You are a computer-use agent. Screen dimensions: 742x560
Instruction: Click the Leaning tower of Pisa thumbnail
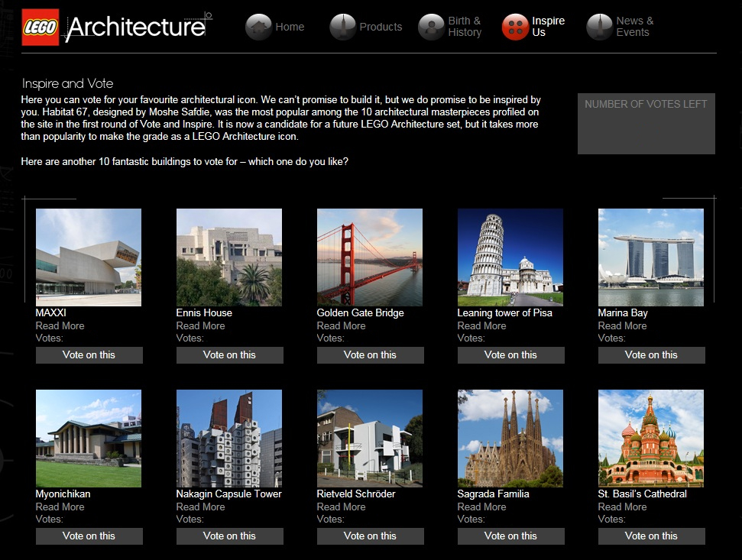click(510, 257)
